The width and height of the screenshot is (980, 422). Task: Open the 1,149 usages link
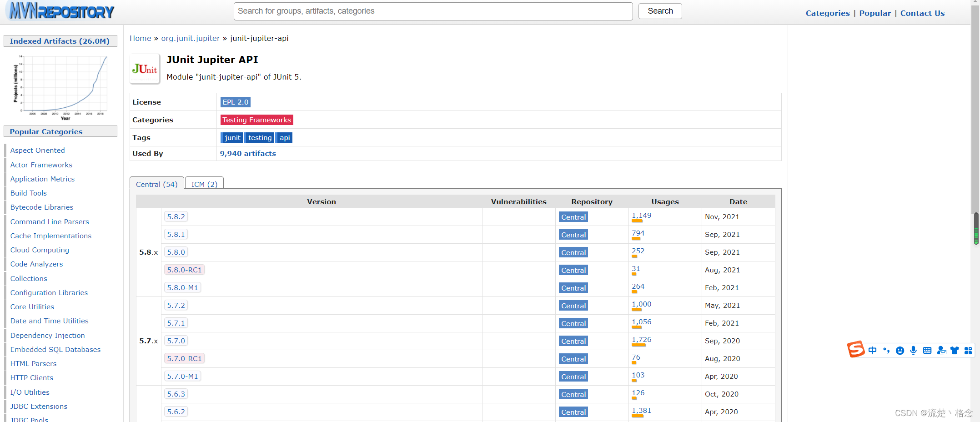[641, 216]
